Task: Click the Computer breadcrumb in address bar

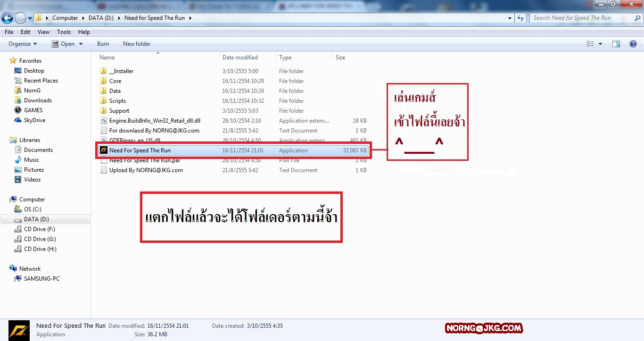Action: click(x=65, y=18)
